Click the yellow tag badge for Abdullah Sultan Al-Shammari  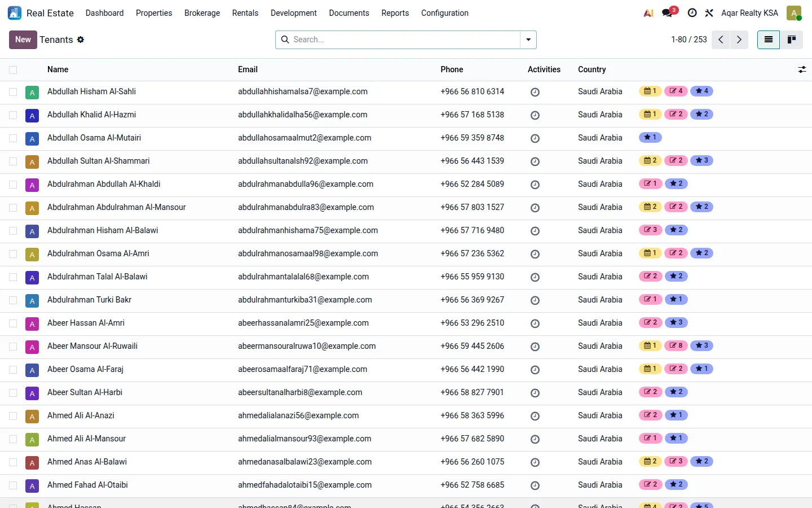pos(651,161)
